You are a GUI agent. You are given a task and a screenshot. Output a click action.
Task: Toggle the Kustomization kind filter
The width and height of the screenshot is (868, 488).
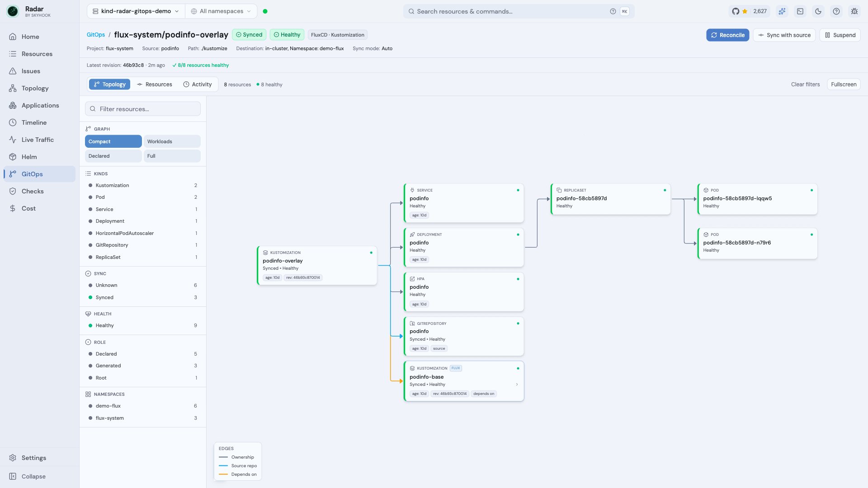(143, 185)
